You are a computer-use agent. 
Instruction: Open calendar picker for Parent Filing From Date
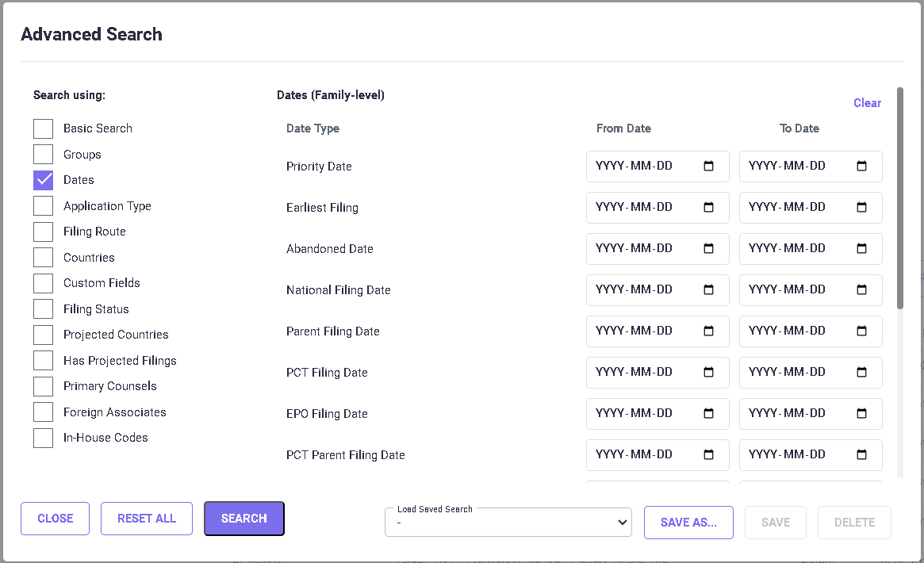(708, 331)
